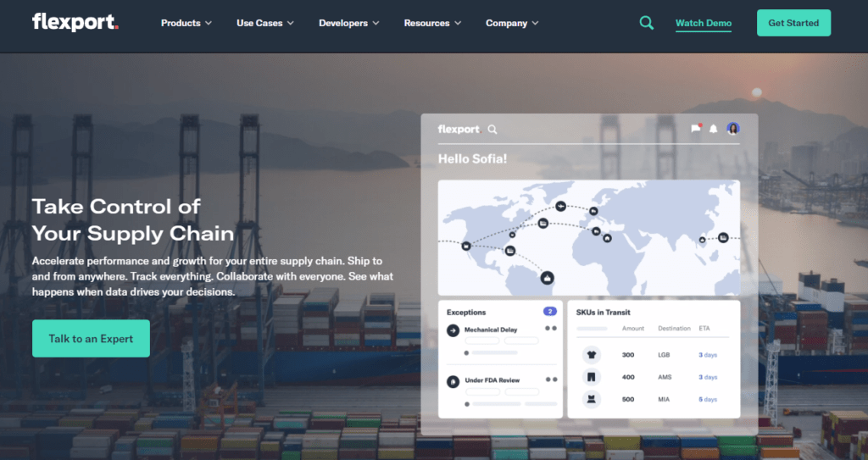The width and height of the screenshot is (868, 460).
Task: Click the Get Started button
Action: pyautogui.click(x=793, y=23)
